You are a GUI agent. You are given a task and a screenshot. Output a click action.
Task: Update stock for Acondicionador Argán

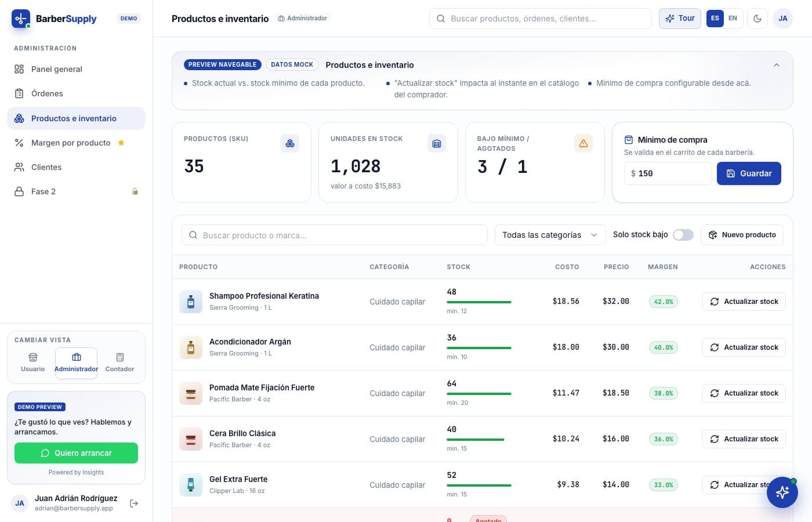tap(744, 347)
